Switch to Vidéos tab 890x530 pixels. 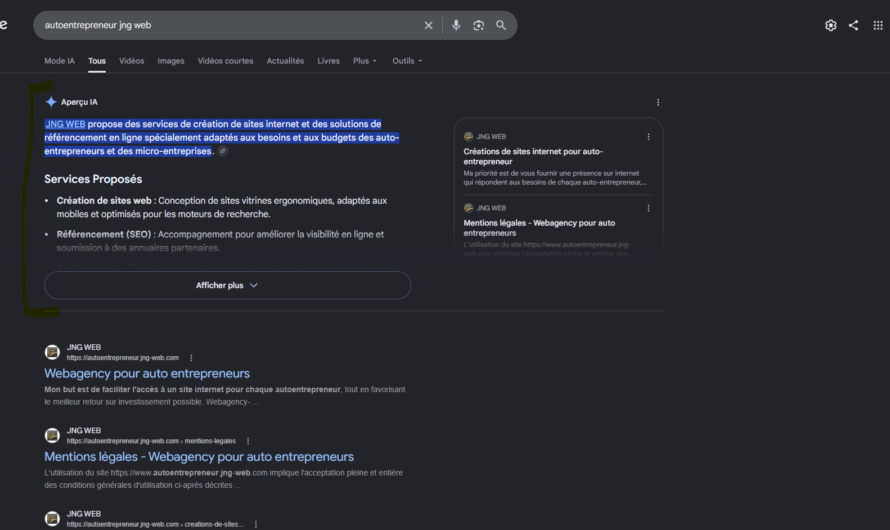(x=132, y=61)
